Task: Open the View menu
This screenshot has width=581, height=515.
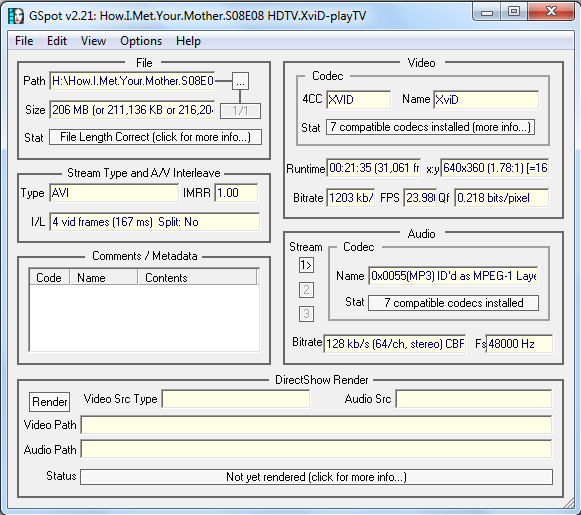Action: click(x=93, y=41)
